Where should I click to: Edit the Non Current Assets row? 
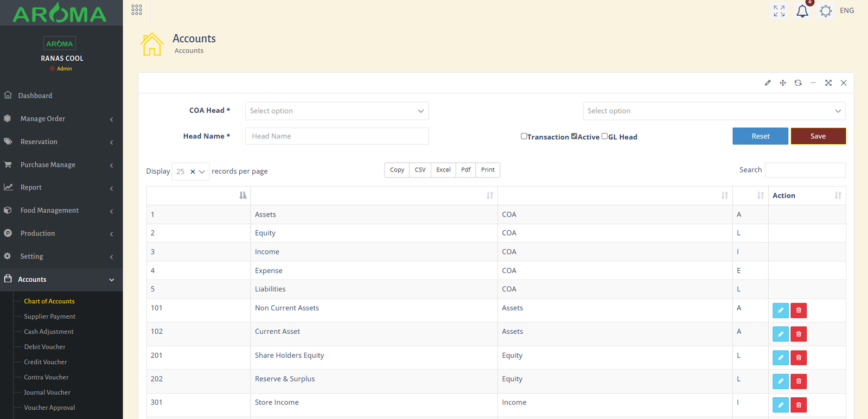pos(781,310)
